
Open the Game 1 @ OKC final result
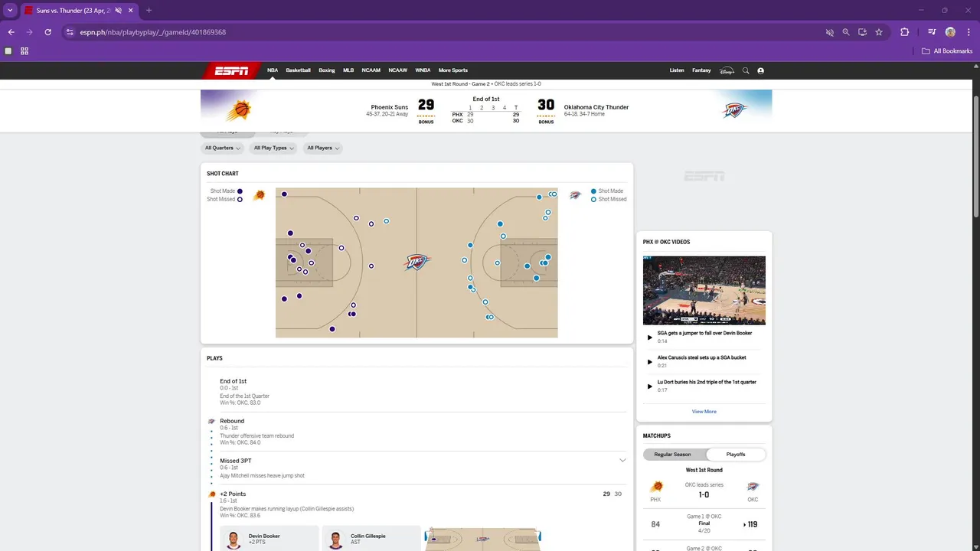click(704, 524)
